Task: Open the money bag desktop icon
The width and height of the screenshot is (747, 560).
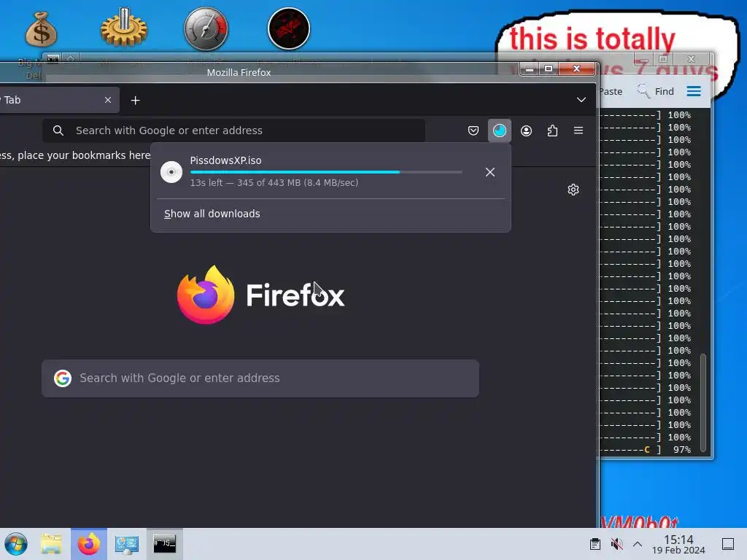Action: pos(41,29)
